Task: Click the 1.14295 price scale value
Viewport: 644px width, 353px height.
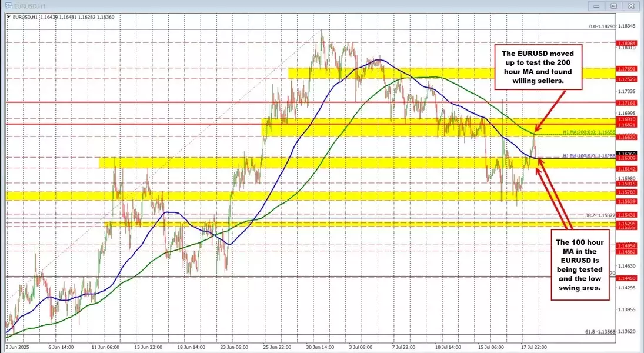Action: (x=627, y=288)
